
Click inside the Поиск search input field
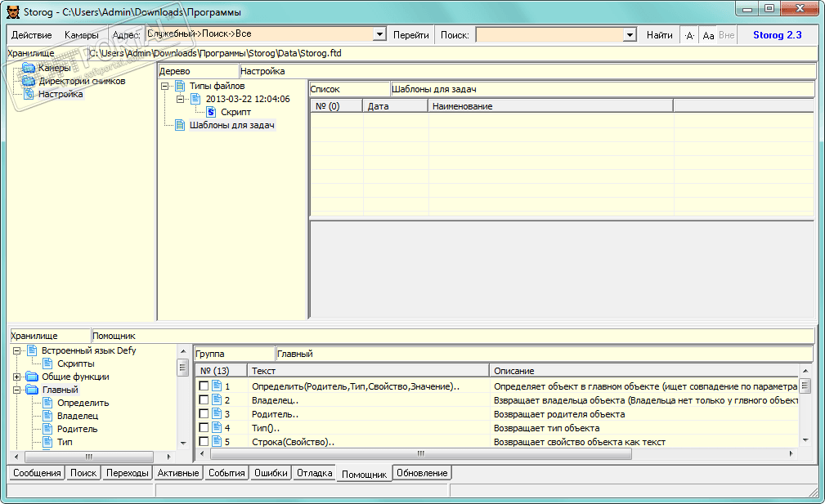549,34
